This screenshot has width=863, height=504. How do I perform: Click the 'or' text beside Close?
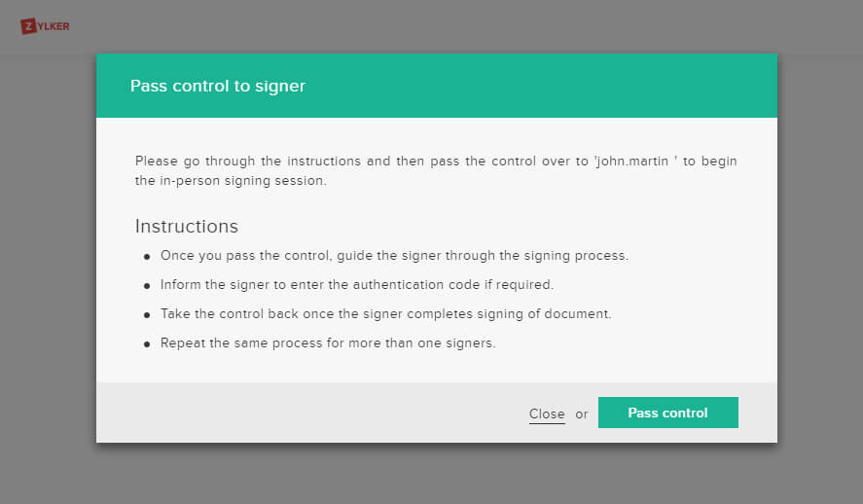(582, 414)
